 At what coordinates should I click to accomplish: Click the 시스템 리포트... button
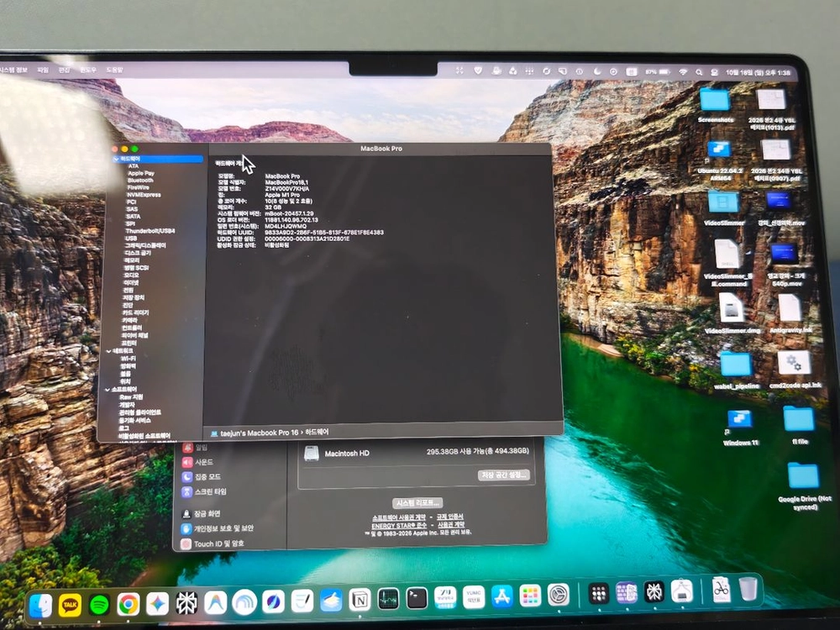[417, 502]
